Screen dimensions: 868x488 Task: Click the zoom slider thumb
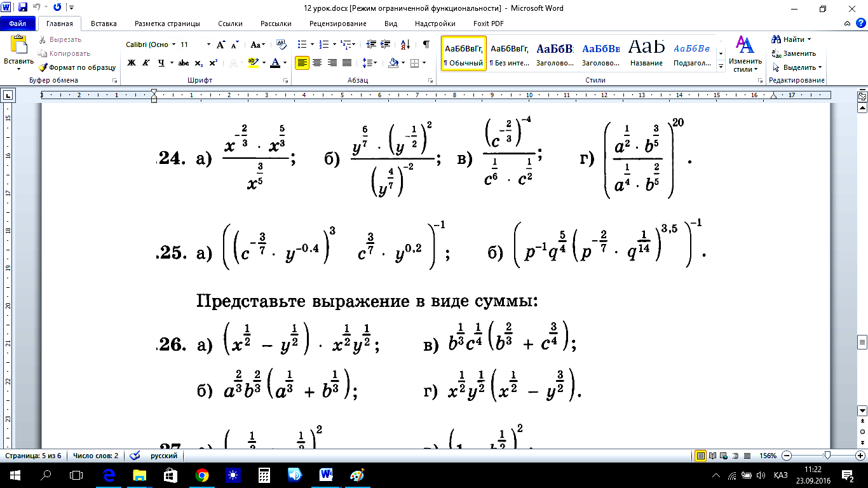point(827,456)
